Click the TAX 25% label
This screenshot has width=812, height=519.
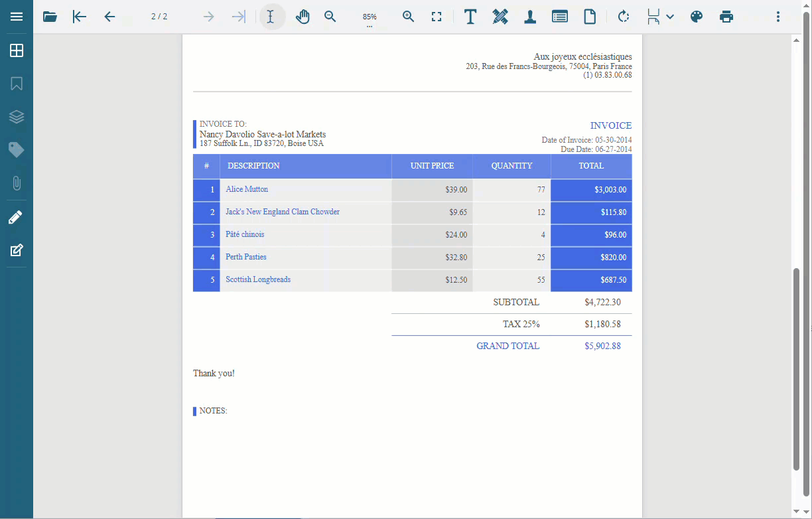[521, 324]
